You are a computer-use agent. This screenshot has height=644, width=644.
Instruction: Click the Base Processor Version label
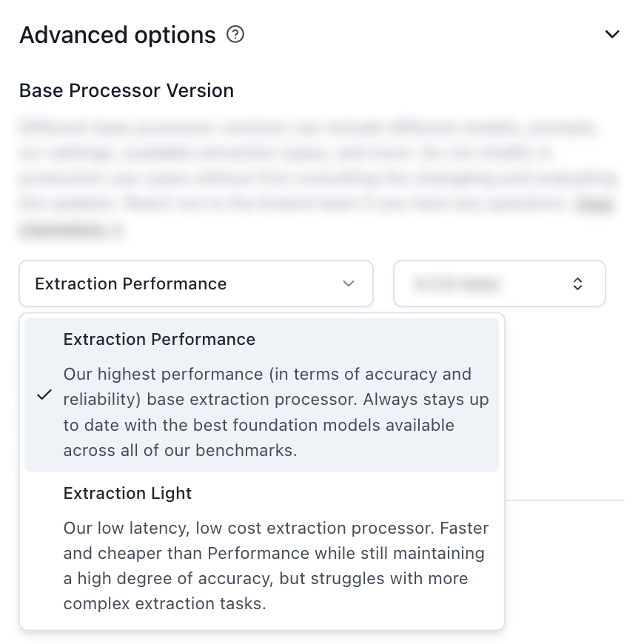click(126, 90)
